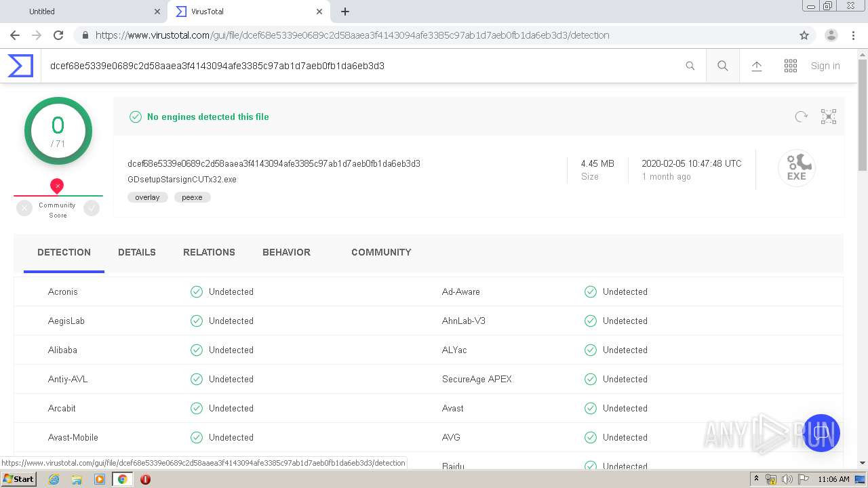Click the EXE file type icon

tap(797, 168)
